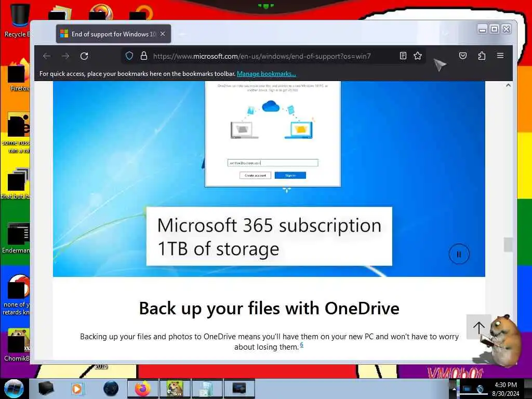Open the tracking protection shield
Image resolution: width=532 pixels, height=399 pixels.
coord(129,56)
